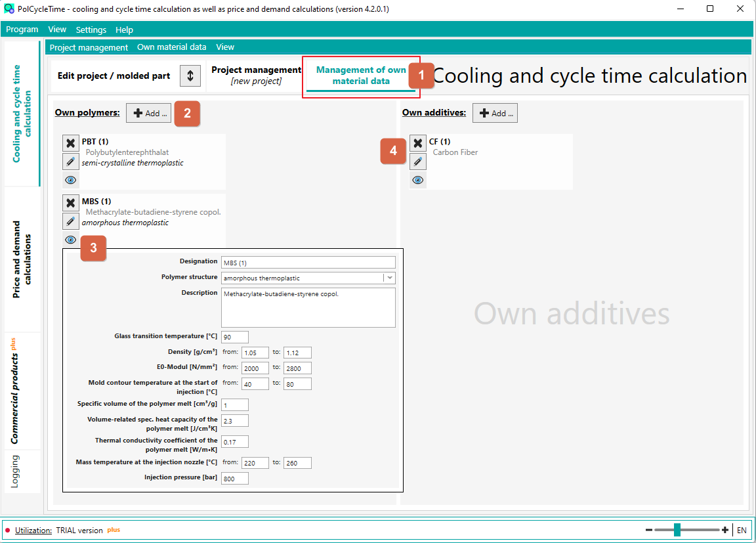Delete the CF (1) Carbon Fiber additive
This screenshot has width=756, height=543.
[418, 143]
